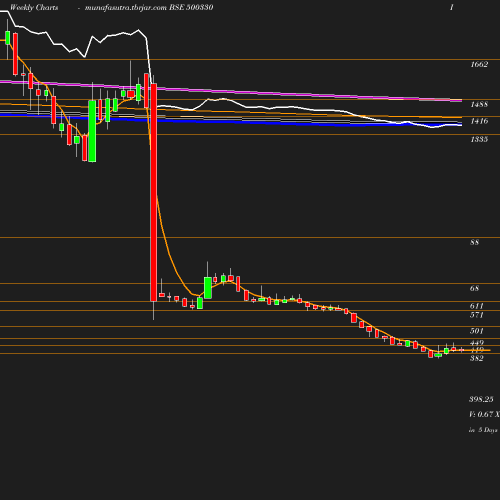Viewport: 500px width, 500px height.
Task: Click the tall green candle before the crash
Action: coord(92,131)
